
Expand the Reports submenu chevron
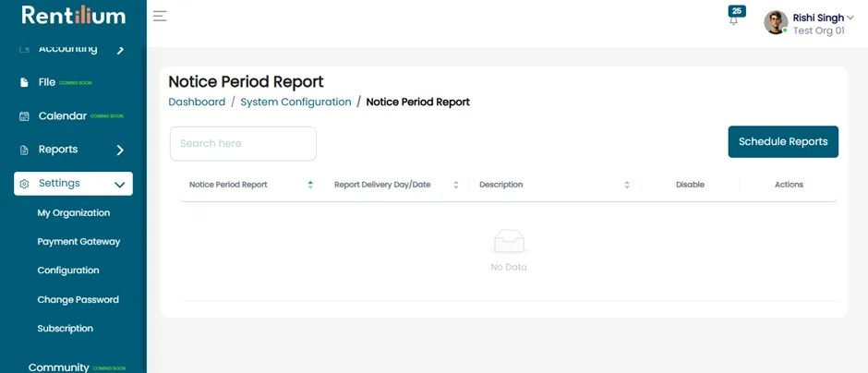[x=120, y=150]
